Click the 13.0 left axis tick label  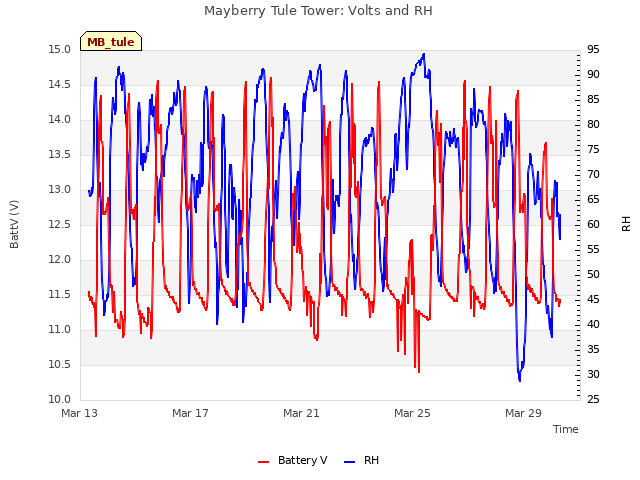(60, 189)
